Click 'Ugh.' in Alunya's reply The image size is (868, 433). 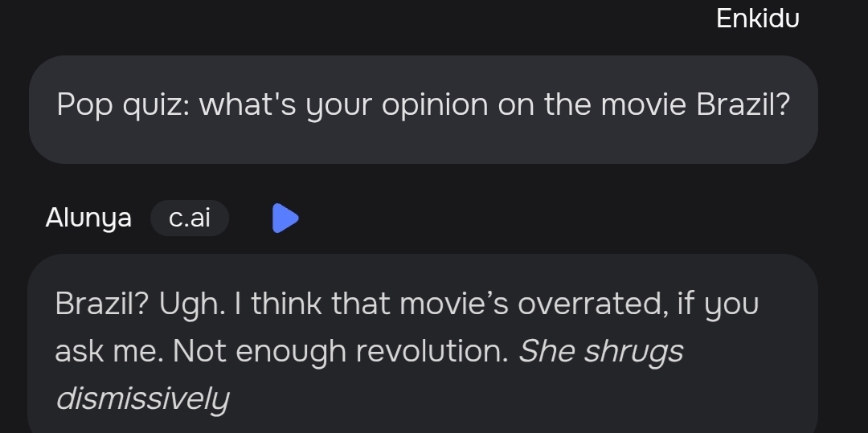point(193,304)
